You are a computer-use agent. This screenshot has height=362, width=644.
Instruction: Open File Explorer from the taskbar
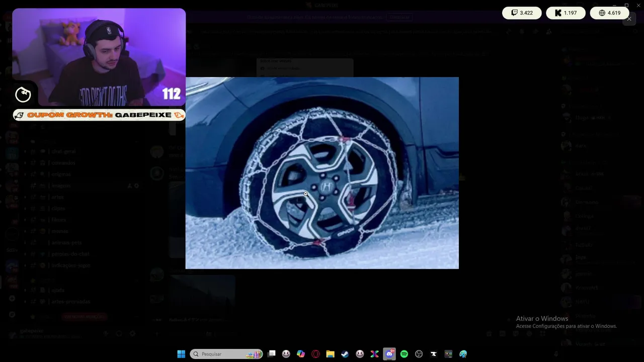pyautogui.click(x=330, y=354)
